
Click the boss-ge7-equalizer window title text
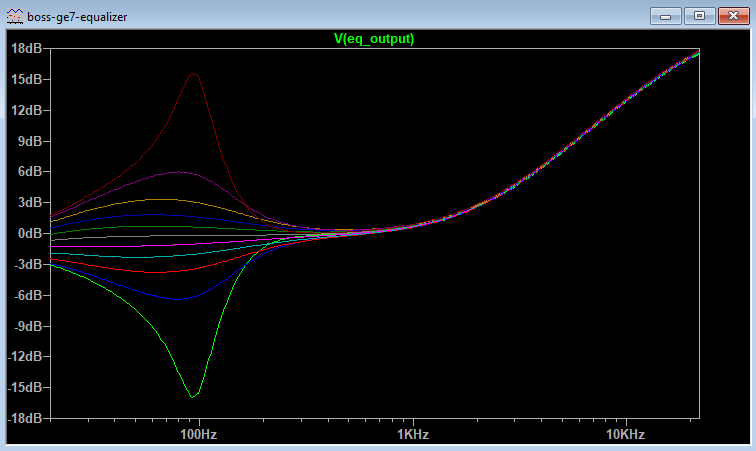(x=77, y=17)
